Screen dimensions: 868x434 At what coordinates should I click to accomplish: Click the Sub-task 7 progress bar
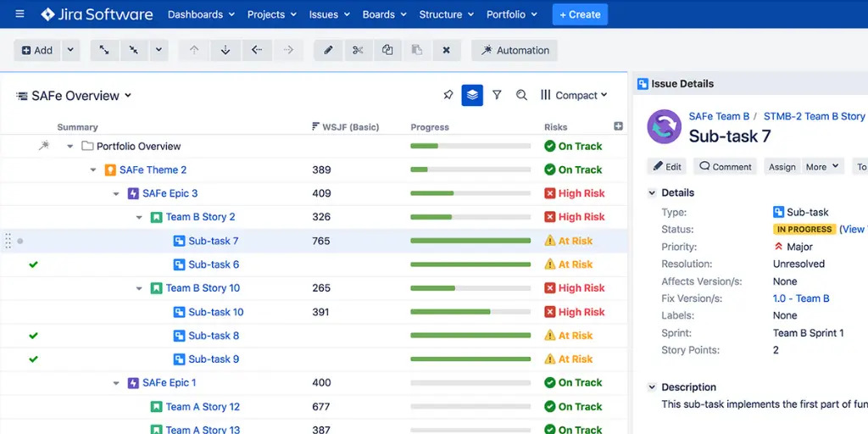coord(470,241)
